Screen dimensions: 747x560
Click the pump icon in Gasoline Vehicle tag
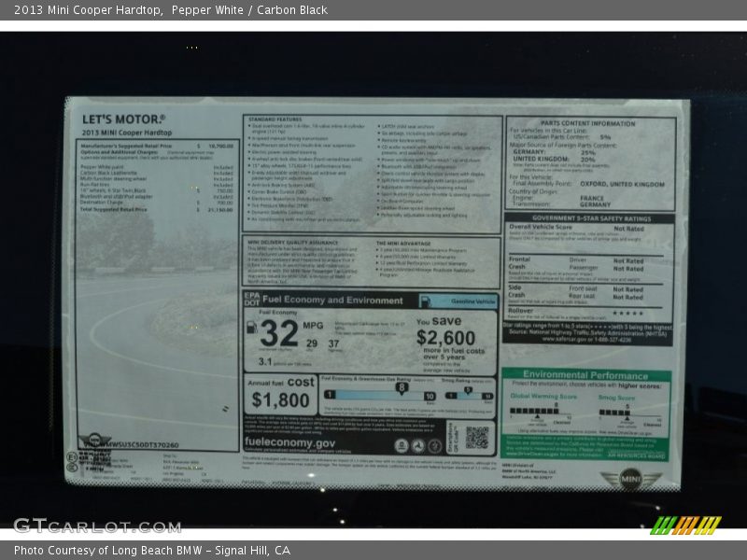[x=428, y=301]
